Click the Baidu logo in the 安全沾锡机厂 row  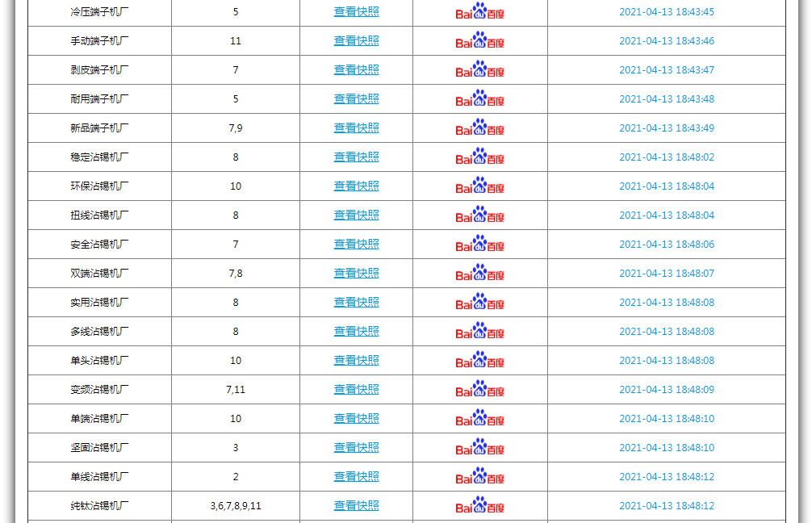point(480,244)
